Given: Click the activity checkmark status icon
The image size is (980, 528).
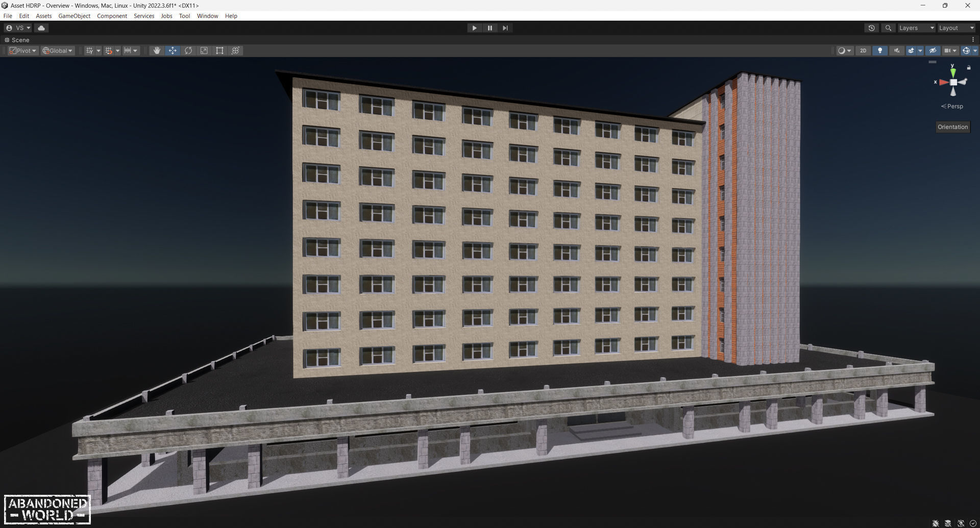Looking at the screenshot, I should (973, 523).
